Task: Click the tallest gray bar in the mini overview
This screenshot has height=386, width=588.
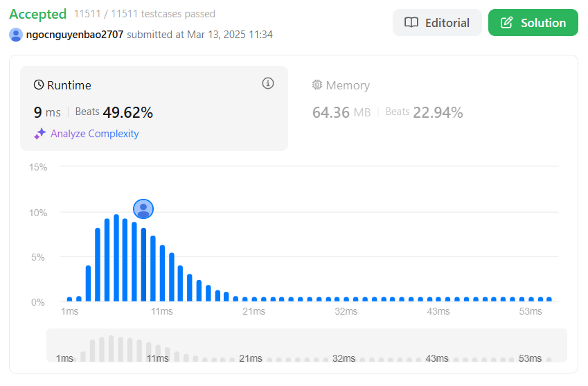Action: pos(111,349)
